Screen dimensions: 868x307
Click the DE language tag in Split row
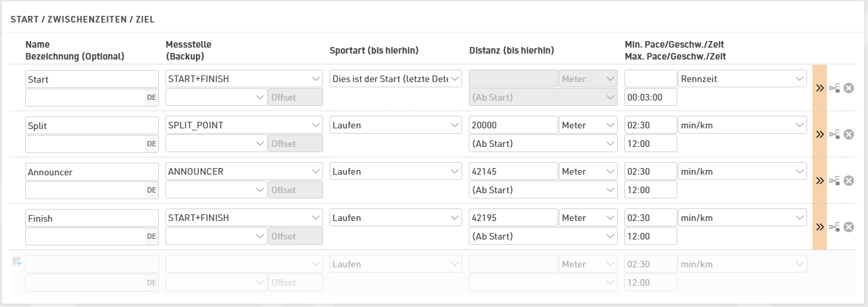tap(152, 144)
